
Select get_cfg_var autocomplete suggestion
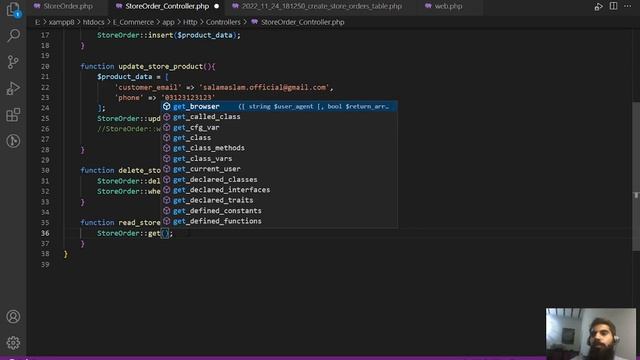tap(279, 127)
